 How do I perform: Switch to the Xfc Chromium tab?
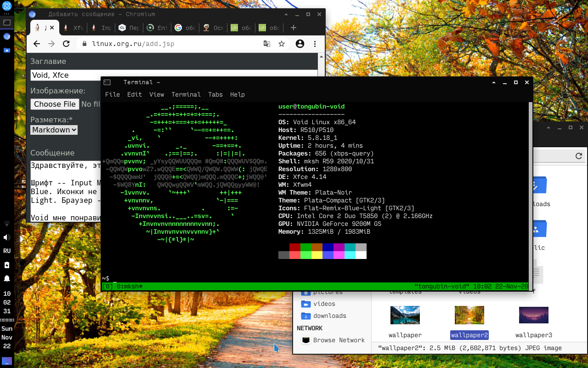coord(73,28)
